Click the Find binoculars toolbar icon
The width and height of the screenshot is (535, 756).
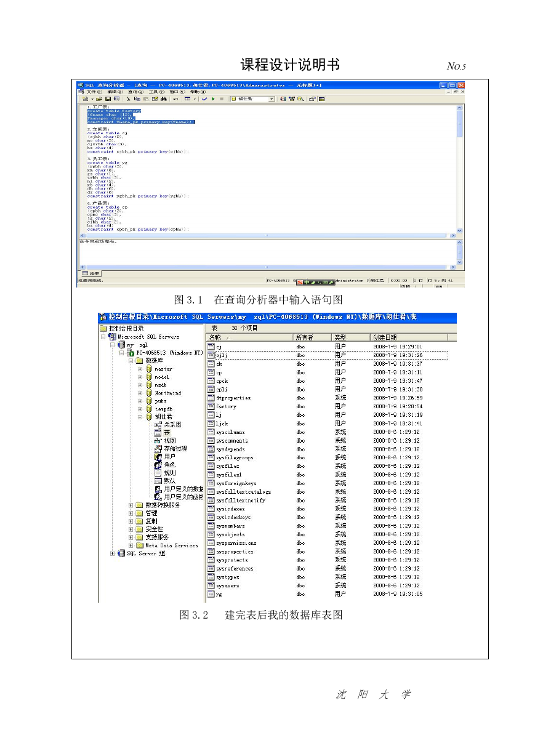(x=164, y=99)
